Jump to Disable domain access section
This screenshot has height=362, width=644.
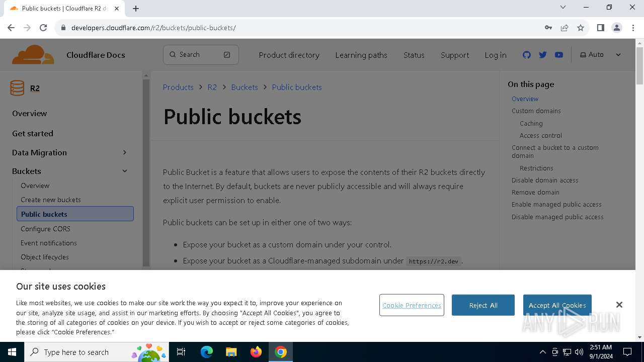coord(545,180)
